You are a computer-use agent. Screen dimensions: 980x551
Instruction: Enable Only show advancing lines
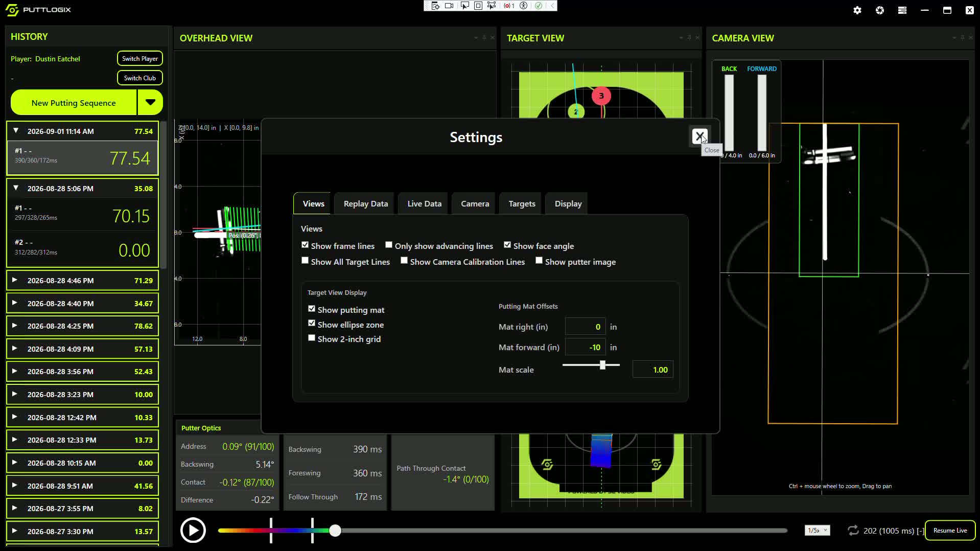(x=389, y=245)
